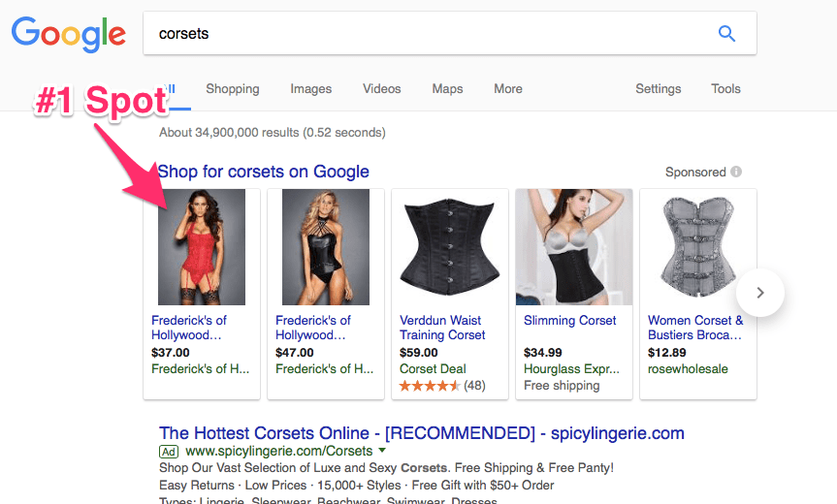Click Verddun Waist Training Corset title
The image size is (837, 504).
click(442, 328)
